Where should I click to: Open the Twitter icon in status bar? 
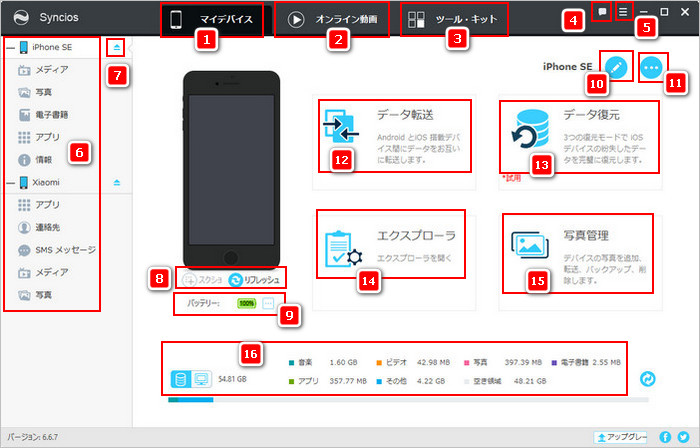683,437
